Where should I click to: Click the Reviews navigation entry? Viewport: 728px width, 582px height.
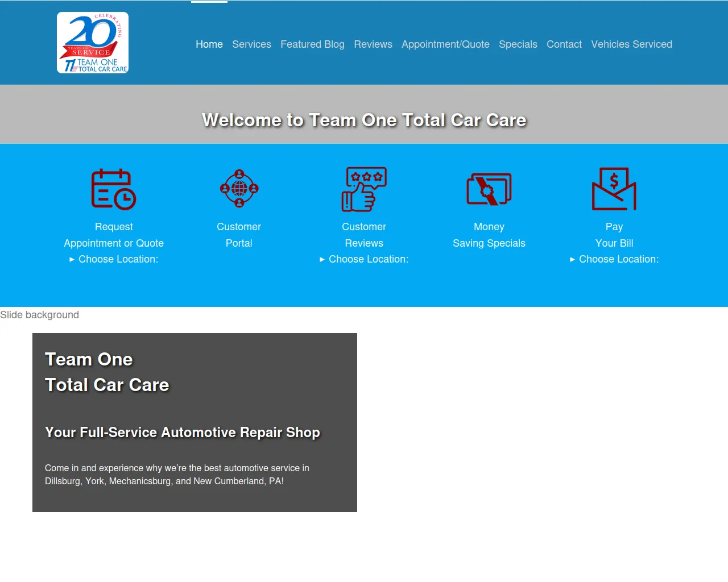coord(373,44)
